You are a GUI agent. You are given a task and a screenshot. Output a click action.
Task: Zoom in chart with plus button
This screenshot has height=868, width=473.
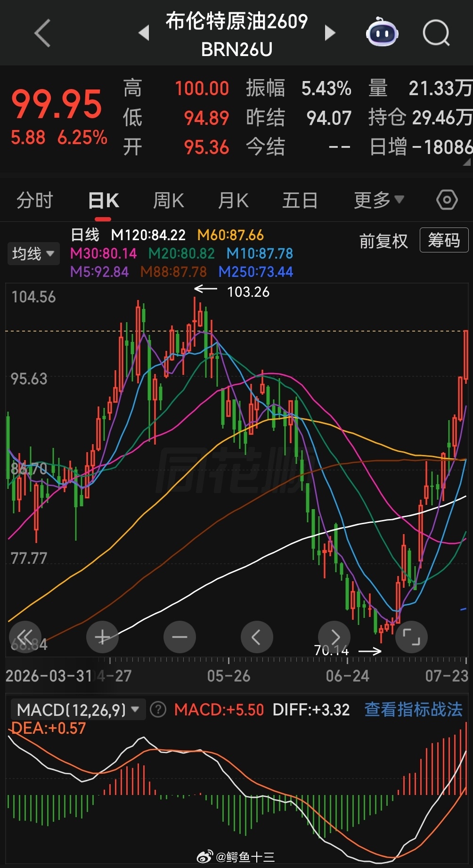click(102, 637)
